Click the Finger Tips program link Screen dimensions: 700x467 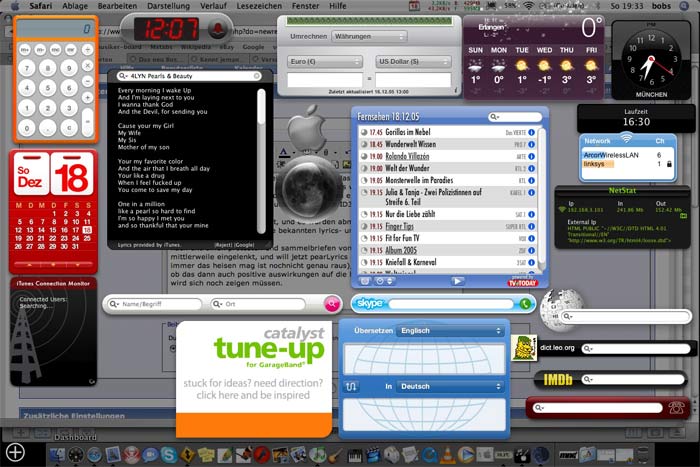coord(399,226)
